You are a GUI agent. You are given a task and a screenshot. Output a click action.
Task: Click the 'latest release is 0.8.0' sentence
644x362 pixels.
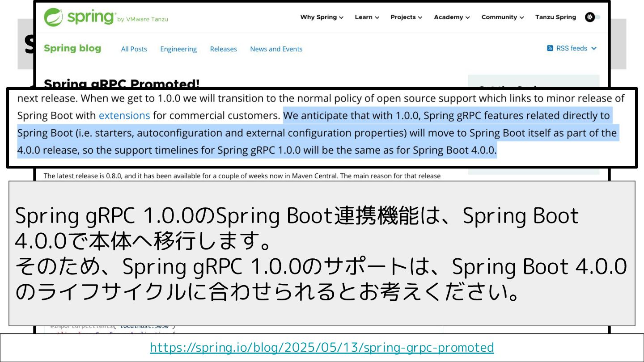(242, 176)
